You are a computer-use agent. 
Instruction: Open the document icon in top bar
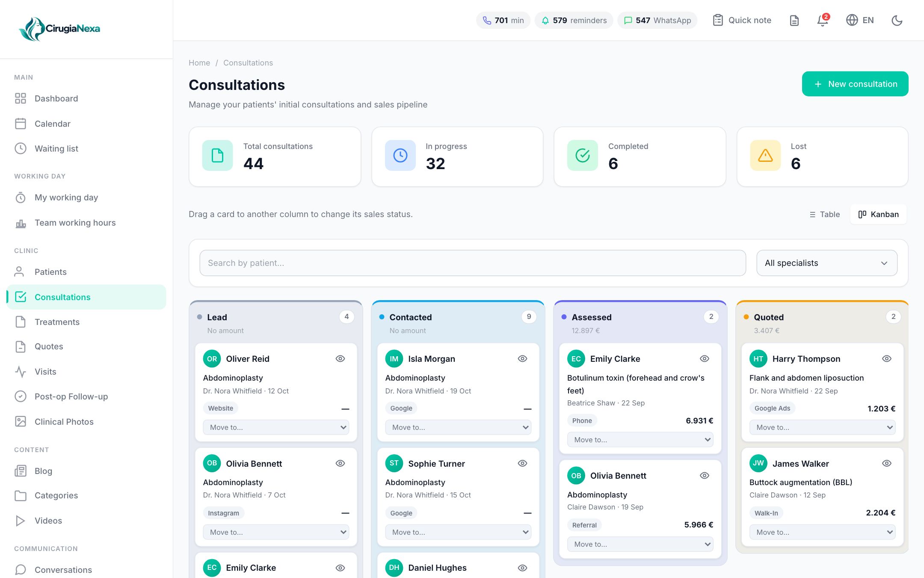[794, 20]
